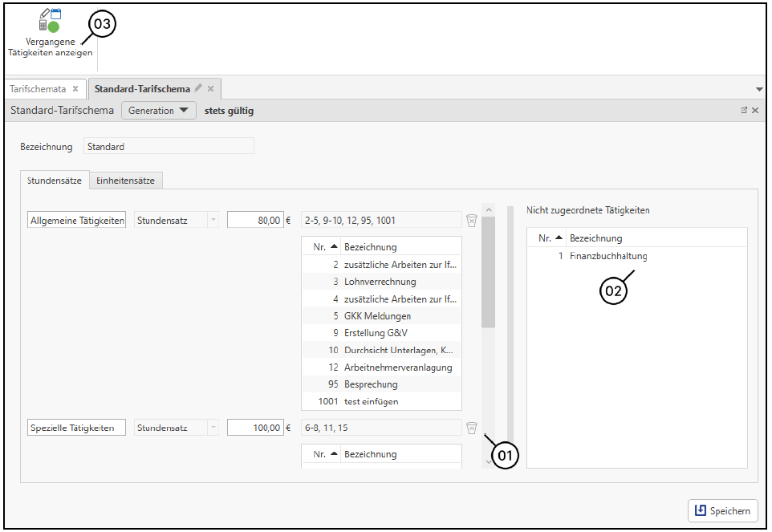Switch to the Tarifschemata tab
Screen dimensions: 772x532
pyautogui.click(x=38, y=89)
